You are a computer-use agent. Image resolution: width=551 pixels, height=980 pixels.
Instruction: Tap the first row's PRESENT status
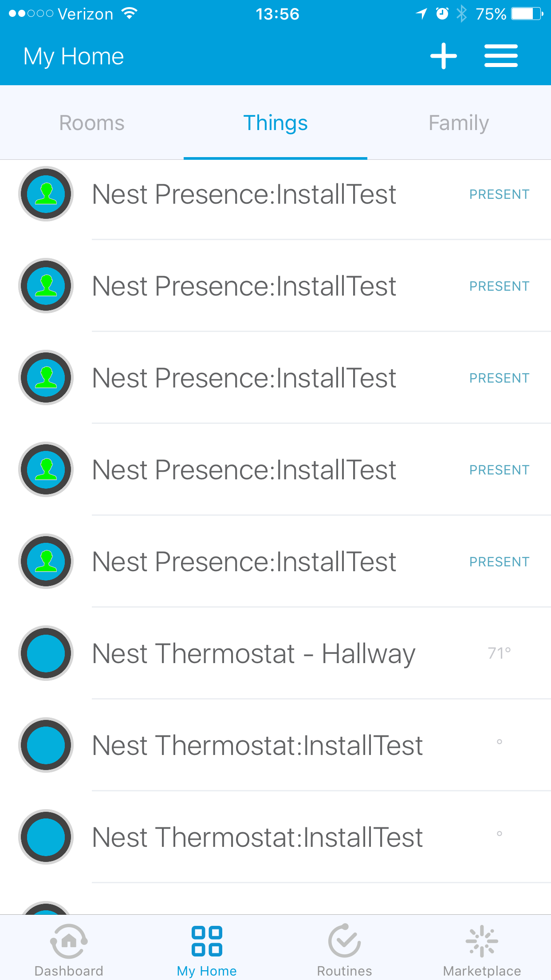coord(499,194)
